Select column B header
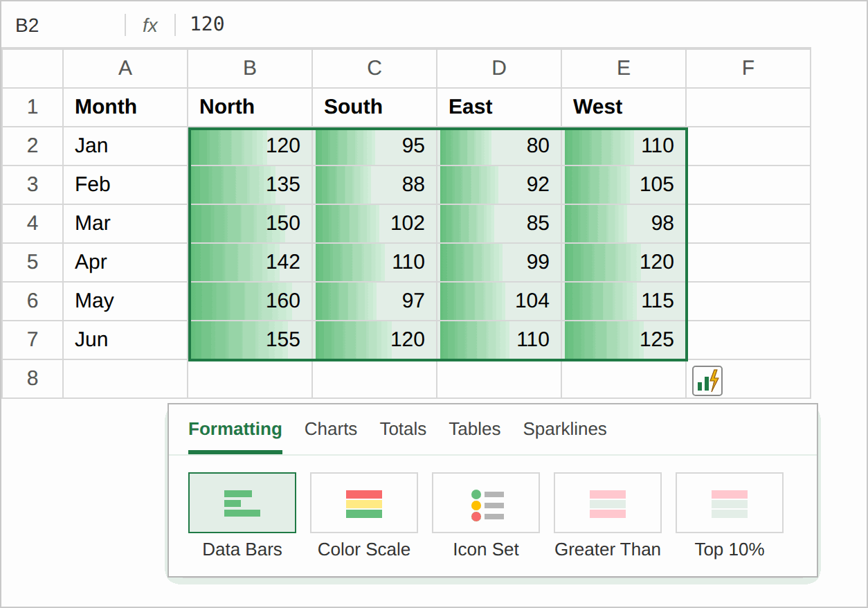Viewport: 868px width, 608px height. 250,68
